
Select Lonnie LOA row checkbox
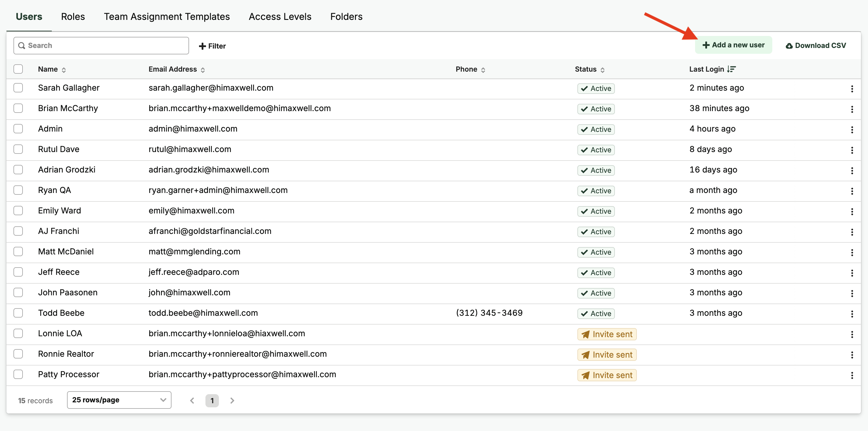[18, 333]
